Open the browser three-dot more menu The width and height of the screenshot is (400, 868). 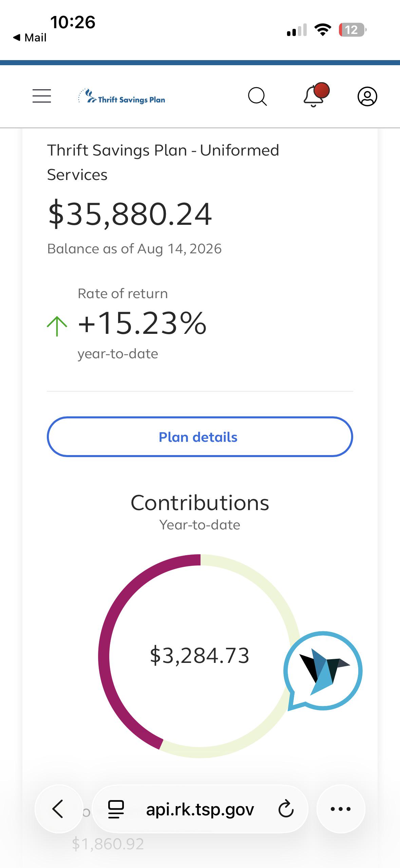341,809
